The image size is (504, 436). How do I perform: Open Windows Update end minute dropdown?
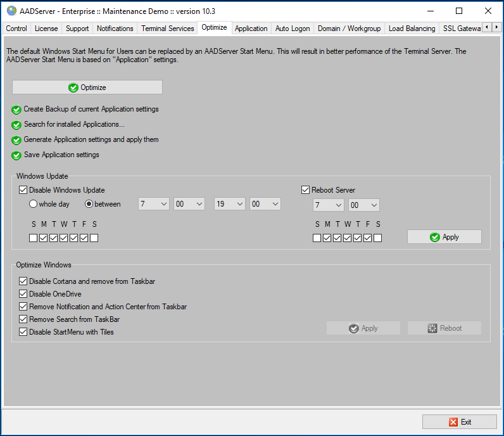click(x=265, y=203)
